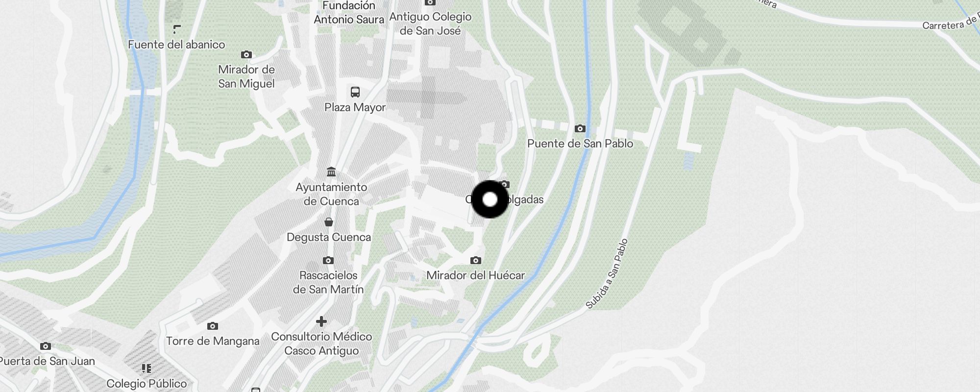
Task: Open the Degusta Cuenca shopping icon
Action: click(329, 222)
